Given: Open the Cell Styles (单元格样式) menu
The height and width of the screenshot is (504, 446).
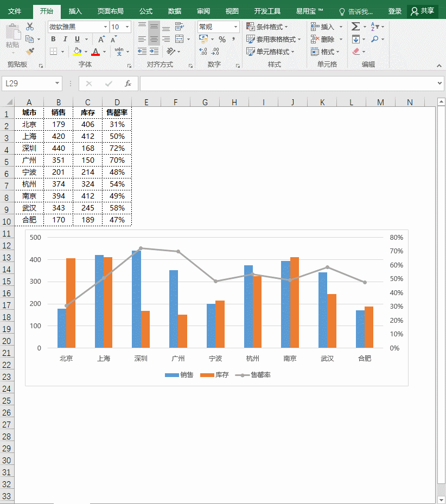Looking at the screenshot, I should click(270, 52).
